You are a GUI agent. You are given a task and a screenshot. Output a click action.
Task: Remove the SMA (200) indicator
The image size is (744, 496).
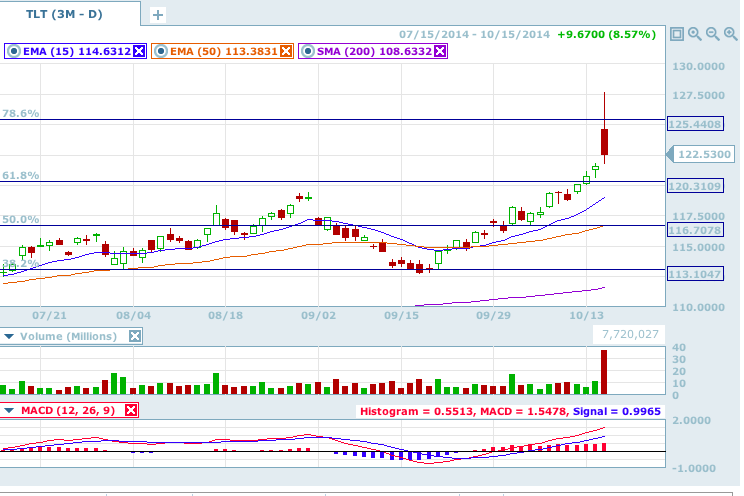click(x=440, y=51)
